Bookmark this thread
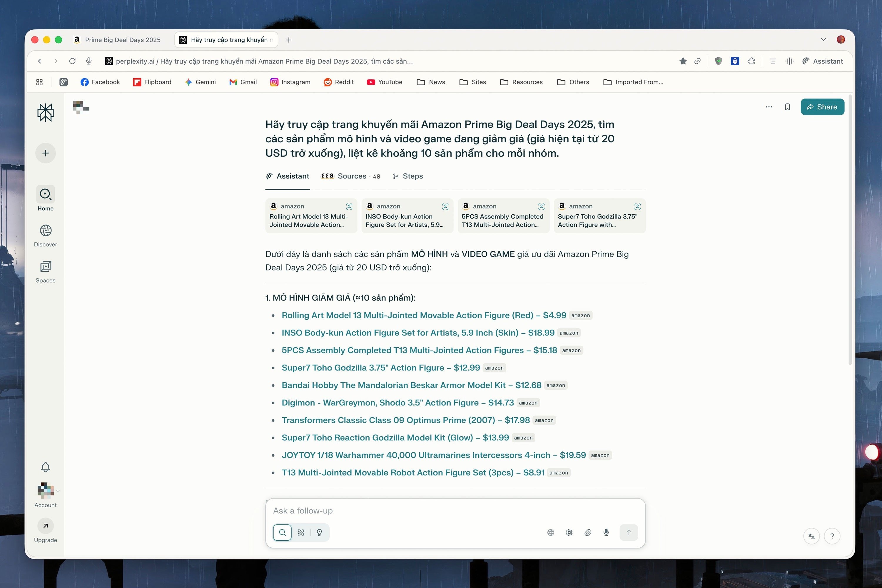Screen dimensions: 882x588 tap(787, 107)
